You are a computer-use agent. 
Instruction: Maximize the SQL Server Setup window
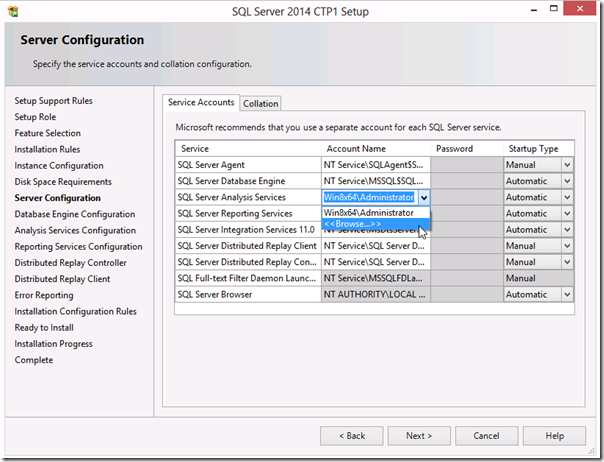coord(554,8)
